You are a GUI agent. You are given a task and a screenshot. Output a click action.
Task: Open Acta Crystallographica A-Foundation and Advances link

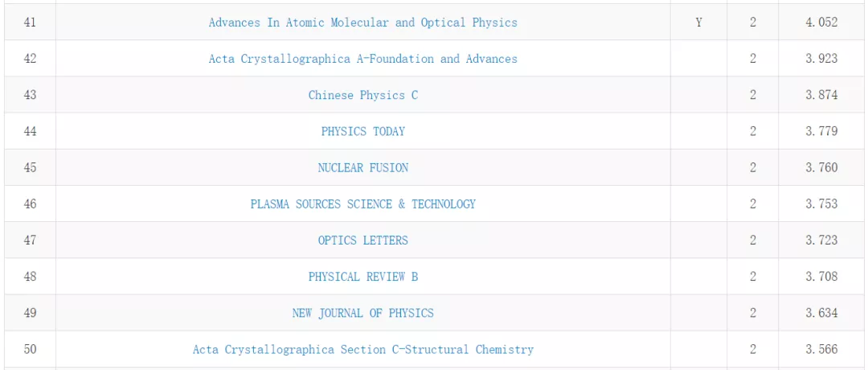tap(362, 59)
